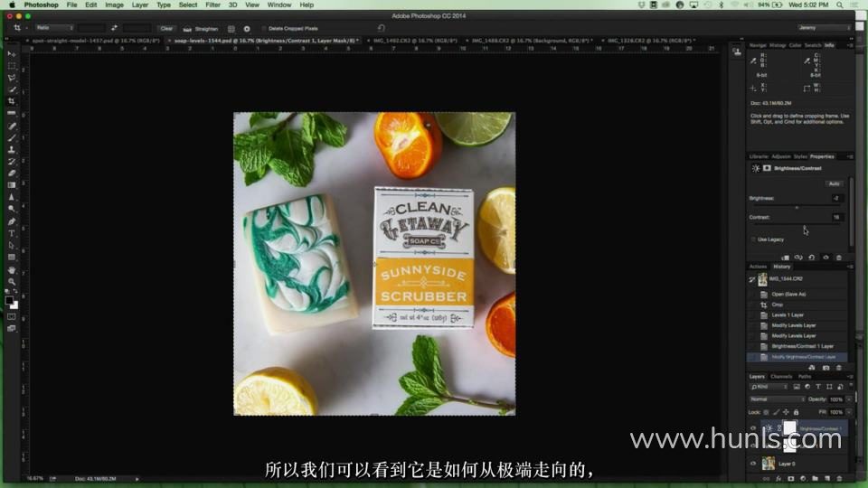
Task: Swap crop width and height values
Action: pyautogui.click(x=114, y=28)
